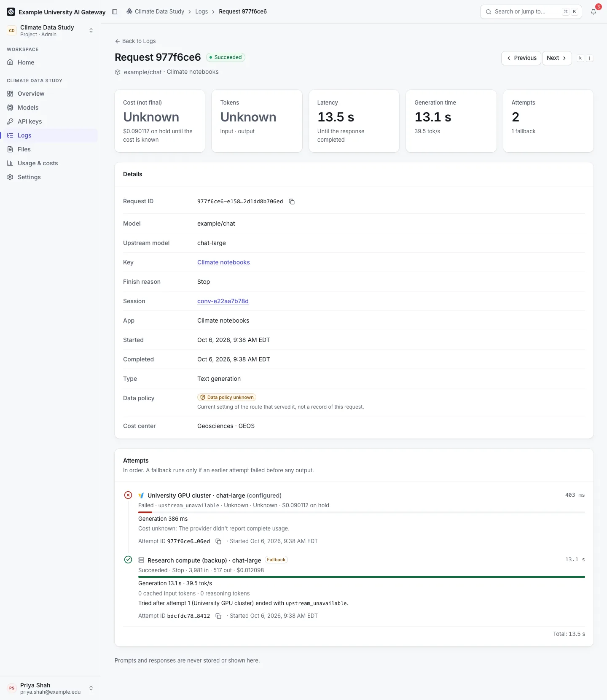This screenshot has height=700, width=607.
Task: Open the notifications bell
Action: (x=594, y=12)
